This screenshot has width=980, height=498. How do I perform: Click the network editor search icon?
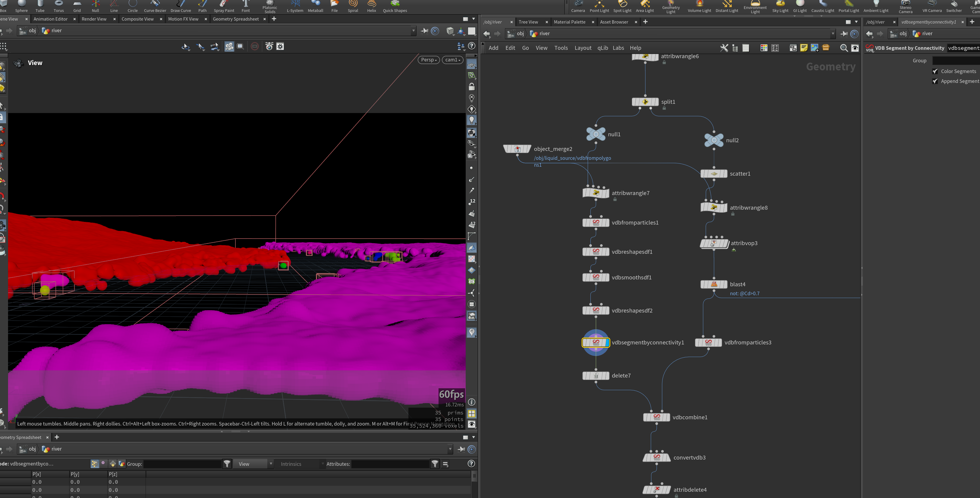[843, 48]
